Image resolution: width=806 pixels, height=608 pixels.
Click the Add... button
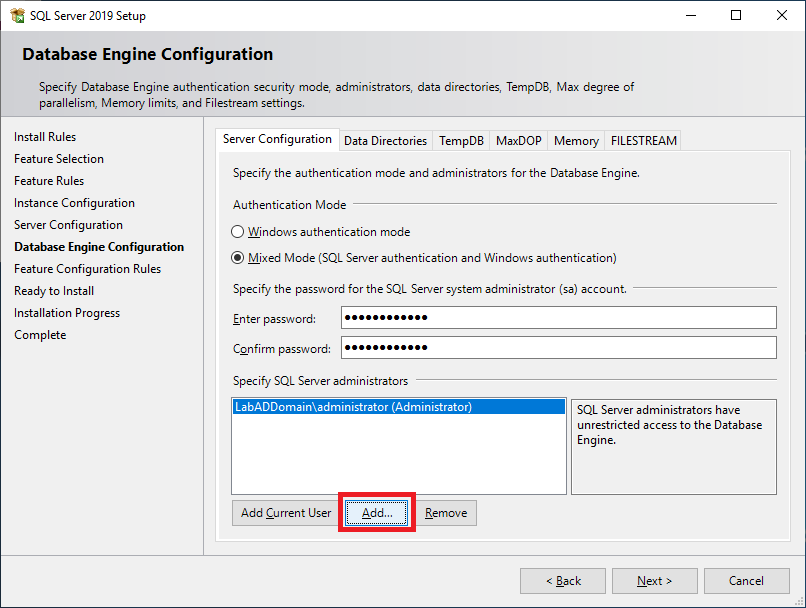tap(377, 513)
